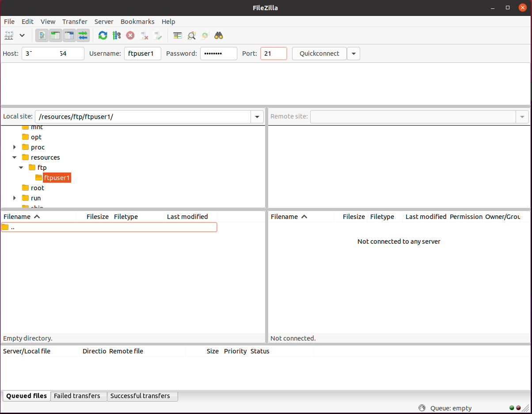Toggle directory comparison
532x414 pixels.
[191, 35]
